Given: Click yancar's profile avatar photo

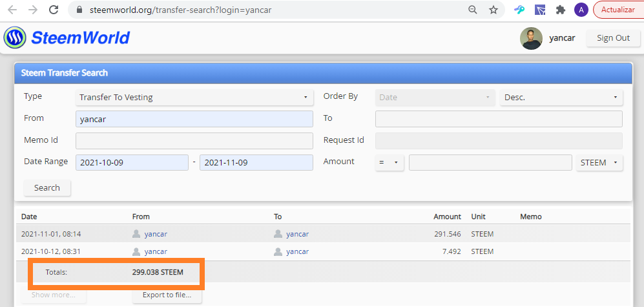Looking at the screenshot, I should tap(531, 38).
